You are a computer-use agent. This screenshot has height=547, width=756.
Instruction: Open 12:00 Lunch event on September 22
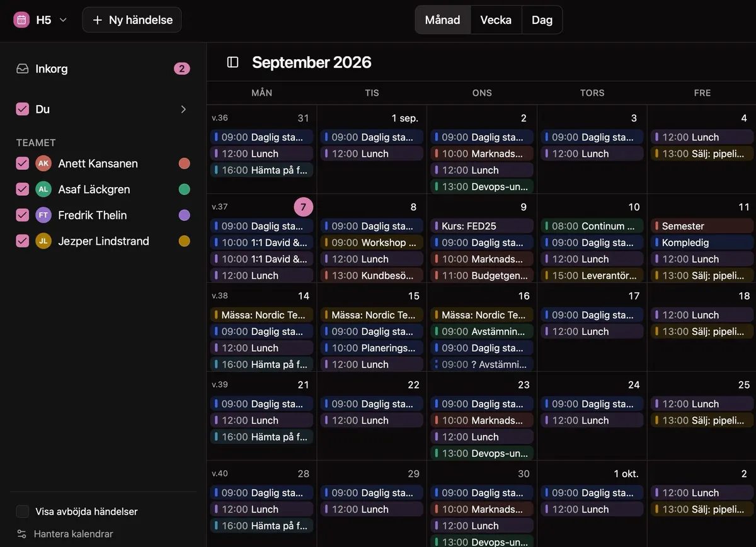coord(372,420)
